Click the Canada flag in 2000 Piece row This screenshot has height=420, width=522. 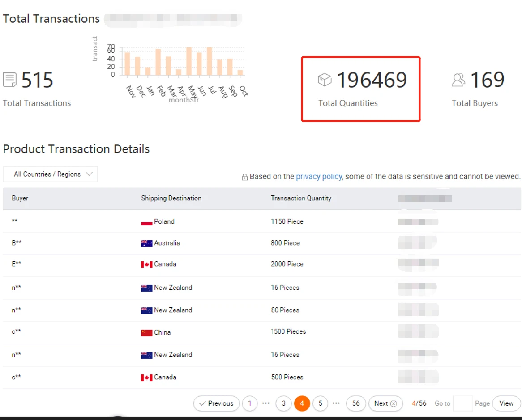(146, 264)
